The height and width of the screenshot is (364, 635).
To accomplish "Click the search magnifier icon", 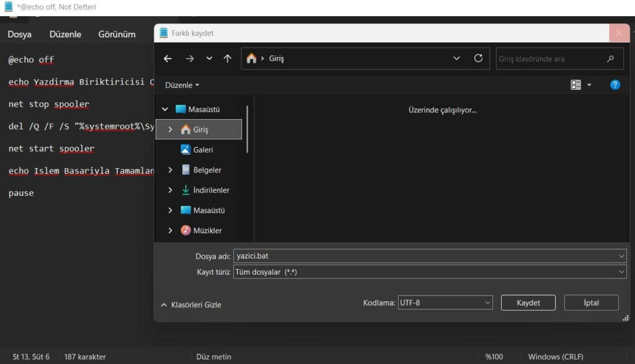I will point(611,59).
